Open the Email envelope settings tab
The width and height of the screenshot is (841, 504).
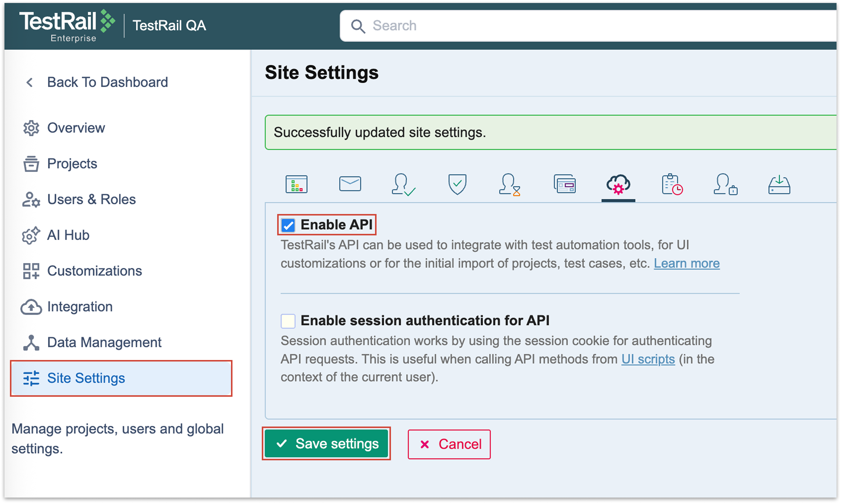click(x=350, y=184)
